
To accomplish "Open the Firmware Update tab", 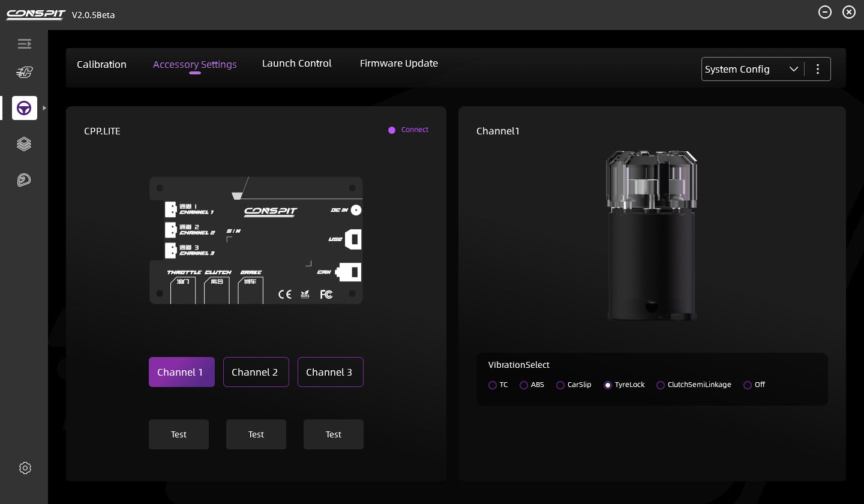I will [x=398, y=63].
